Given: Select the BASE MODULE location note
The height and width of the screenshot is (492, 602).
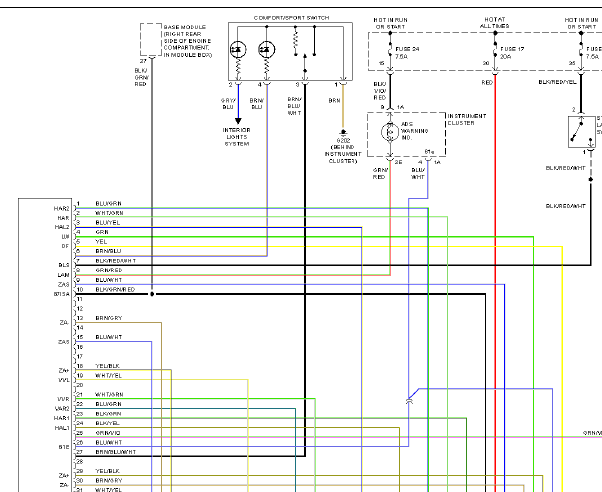Looking at the screenshot, I should click(188, 41).
